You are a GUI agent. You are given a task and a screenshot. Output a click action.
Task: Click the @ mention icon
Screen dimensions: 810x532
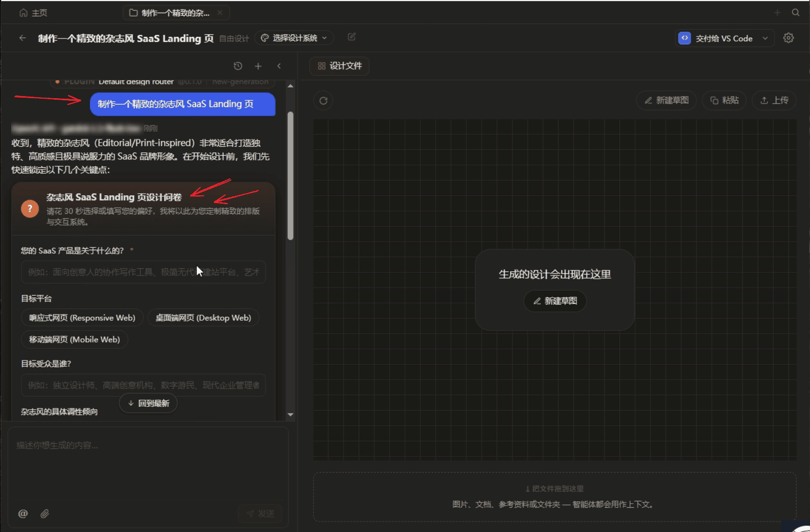pyautogui.click(x=23, y=514)
